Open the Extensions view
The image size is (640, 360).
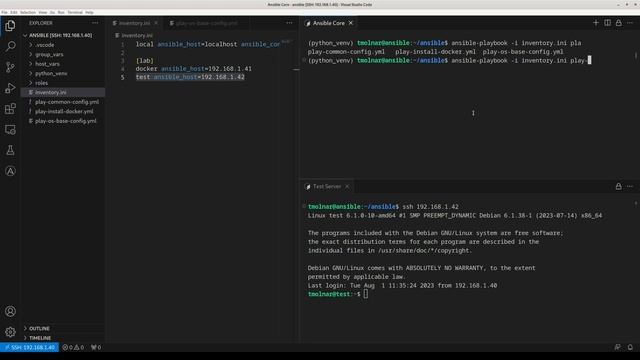click(10, 109)
